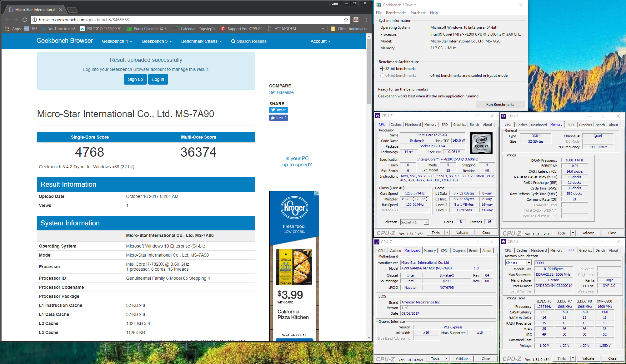Viewport: 626px width, 364px height.
Task: Open the YouTube to mp3 bookmark
Action: [59, 29]
